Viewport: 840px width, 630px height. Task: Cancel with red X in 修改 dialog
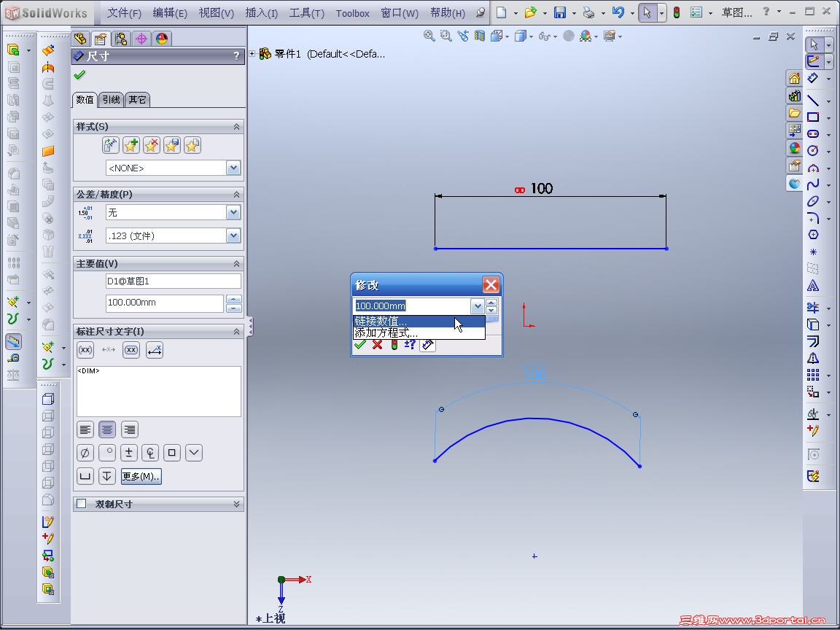377,344
